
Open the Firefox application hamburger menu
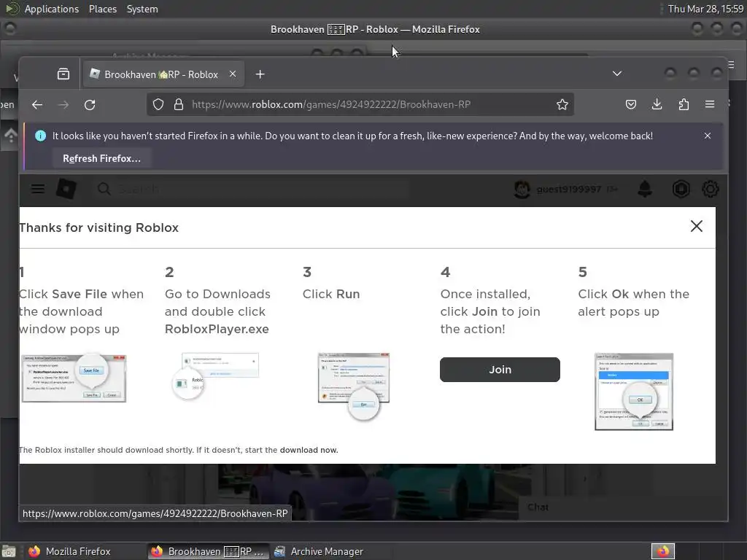pyautogui.click(x=710, y=105)
